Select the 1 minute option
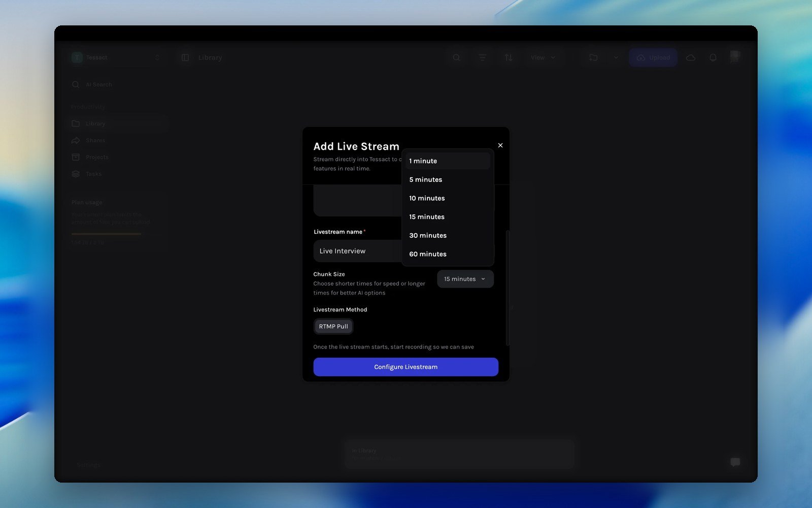This screenshot has width=812, height=508. click(x=448, y=161)
